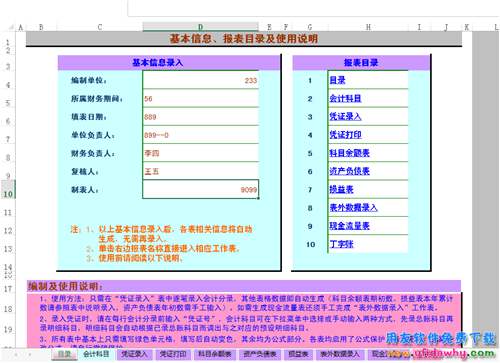Viewport: 500px width, 363px height.
Task: Jump to 资产负债表 via directory link
Action: pos(349,171)
